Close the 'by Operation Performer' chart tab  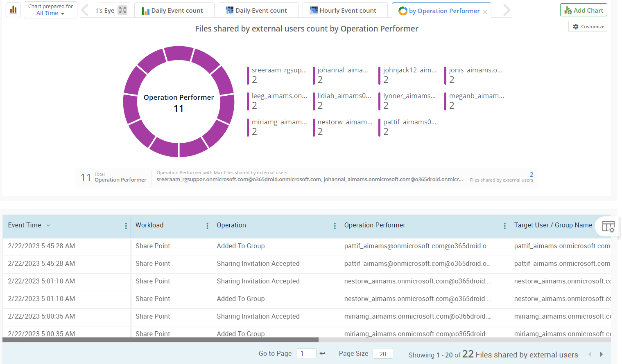(x=485, y=10)
